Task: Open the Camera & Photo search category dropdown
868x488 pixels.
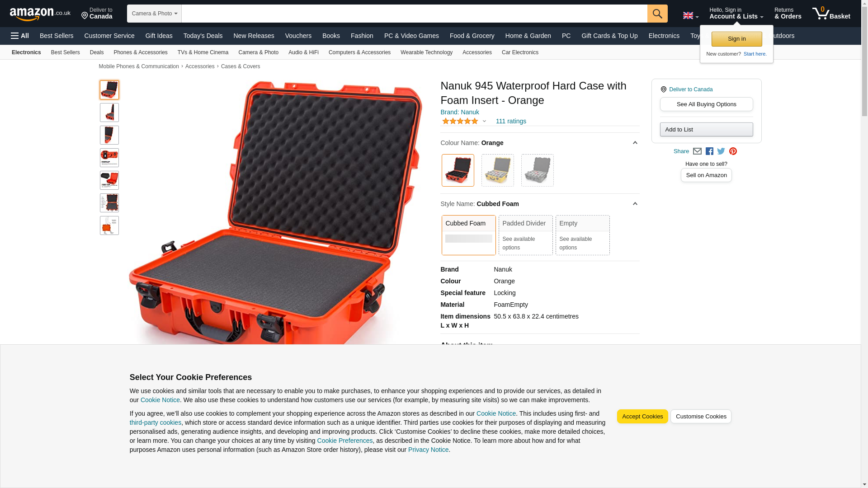Action: tap(154, 14)
